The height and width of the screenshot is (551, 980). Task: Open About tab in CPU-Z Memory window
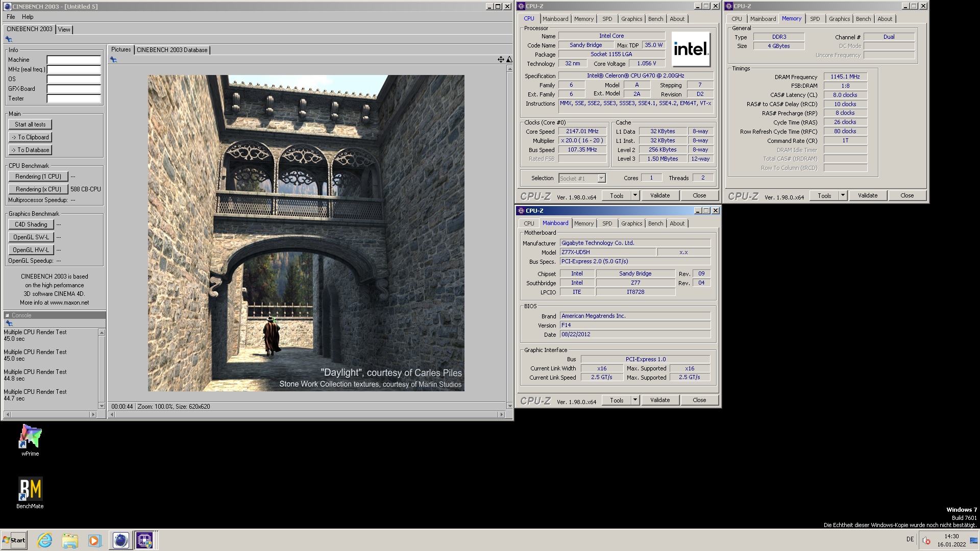click(885, 19)
